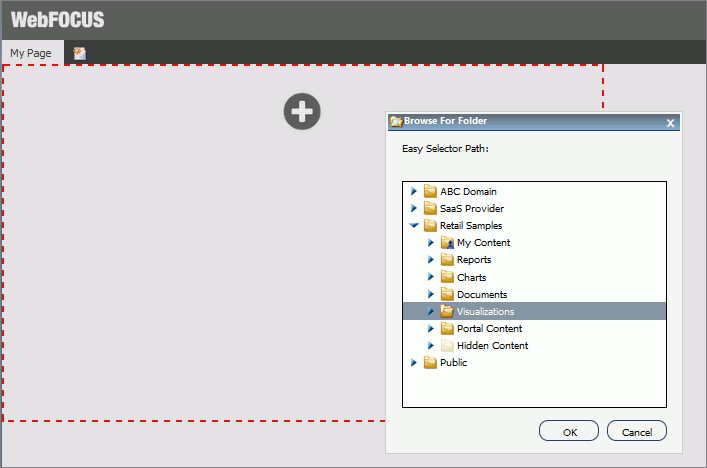Select the Documents label
The height and width of the screenshot is (468, 707).
click(482, 294)
